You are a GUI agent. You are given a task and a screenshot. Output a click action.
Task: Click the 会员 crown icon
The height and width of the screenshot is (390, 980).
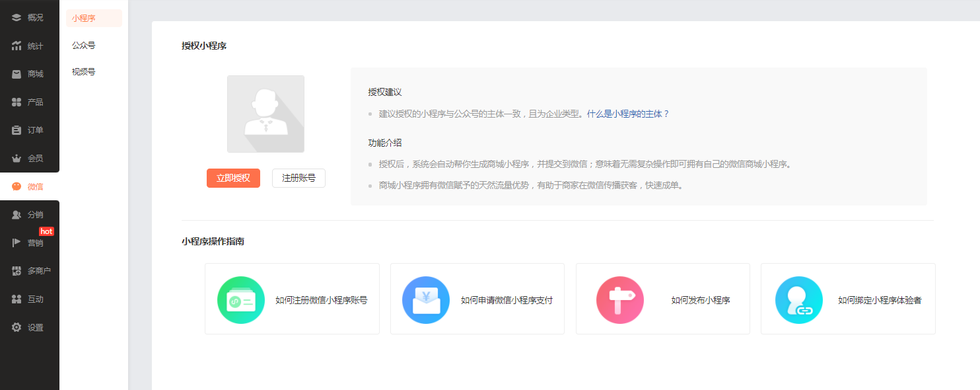17,159
